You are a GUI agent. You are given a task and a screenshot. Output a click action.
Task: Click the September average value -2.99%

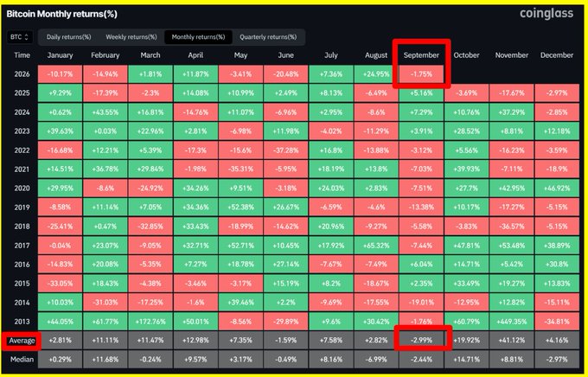coord(421,341)
